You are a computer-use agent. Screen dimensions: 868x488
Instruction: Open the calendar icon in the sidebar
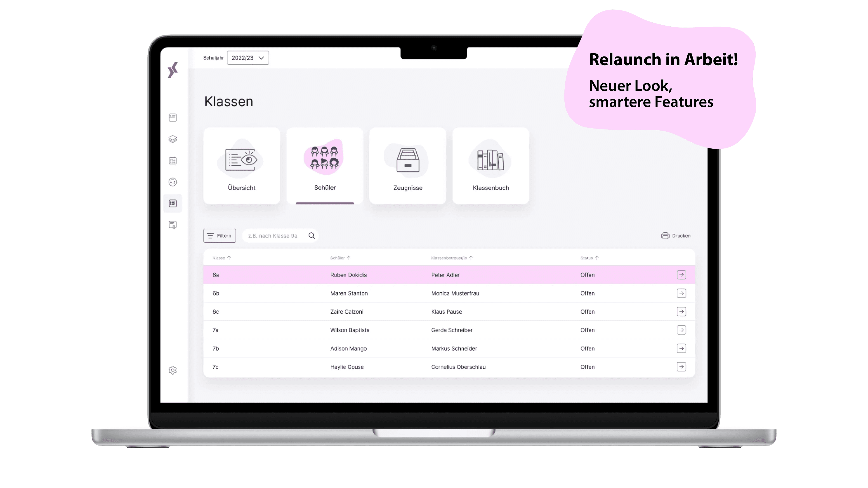[x=173, y=161]
